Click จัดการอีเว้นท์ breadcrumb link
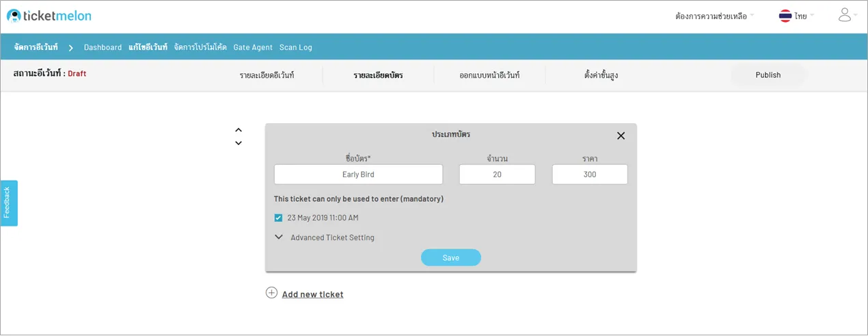The width and height of the screenshot is (868, 336). (x=36, y=47)
